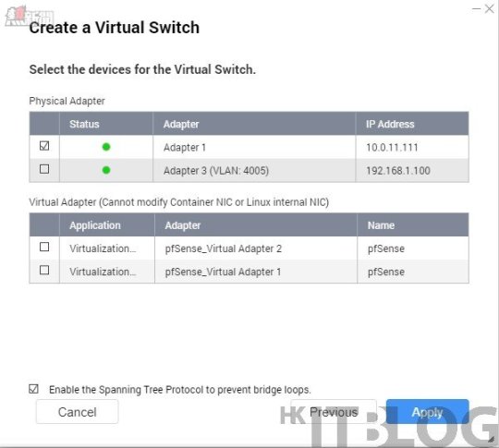Image resolution: width=499 pixels, height=448 pixels.
Task: Cancel the virtual switch creation
Action: [77, 412]
